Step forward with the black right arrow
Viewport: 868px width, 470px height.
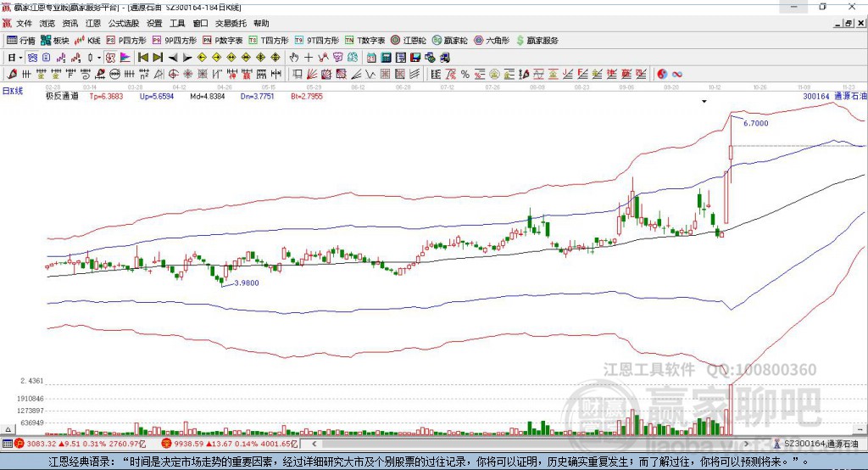pos(187,58)
